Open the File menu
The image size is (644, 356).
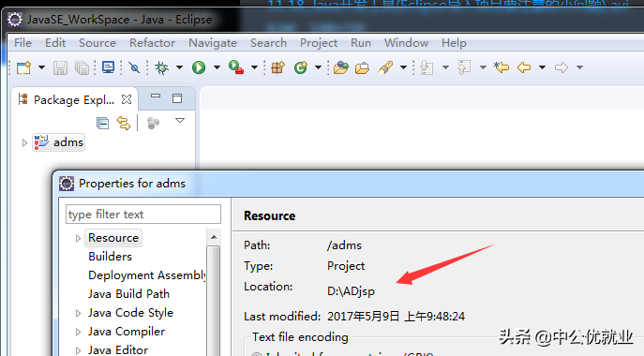23,43
